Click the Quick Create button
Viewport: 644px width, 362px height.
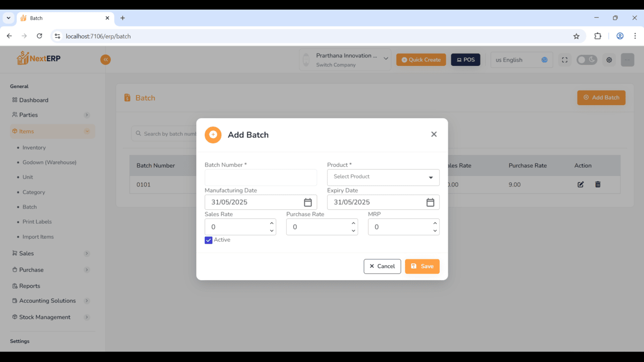421,60
